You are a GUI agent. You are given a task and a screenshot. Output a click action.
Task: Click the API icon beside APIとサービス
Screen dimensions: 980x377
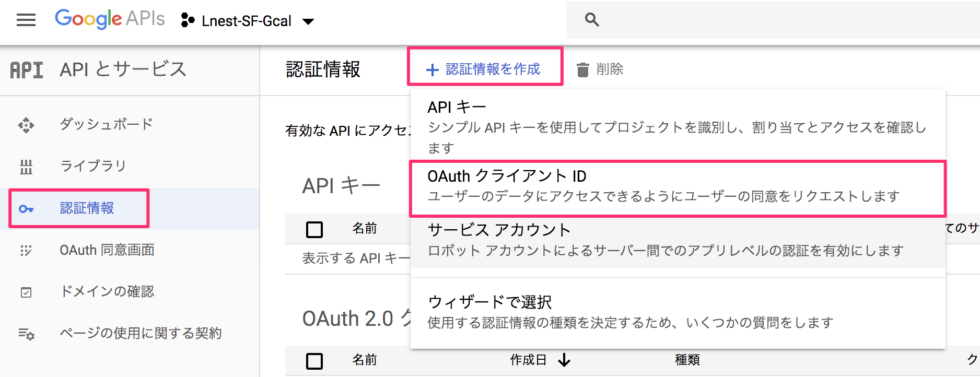click(27, 70)
